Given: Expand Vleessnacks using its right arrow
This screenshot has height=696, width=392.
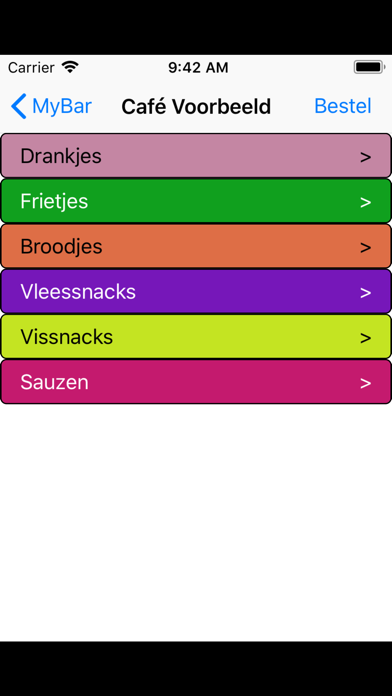Looking at the screenshot, I should (365, 293).
